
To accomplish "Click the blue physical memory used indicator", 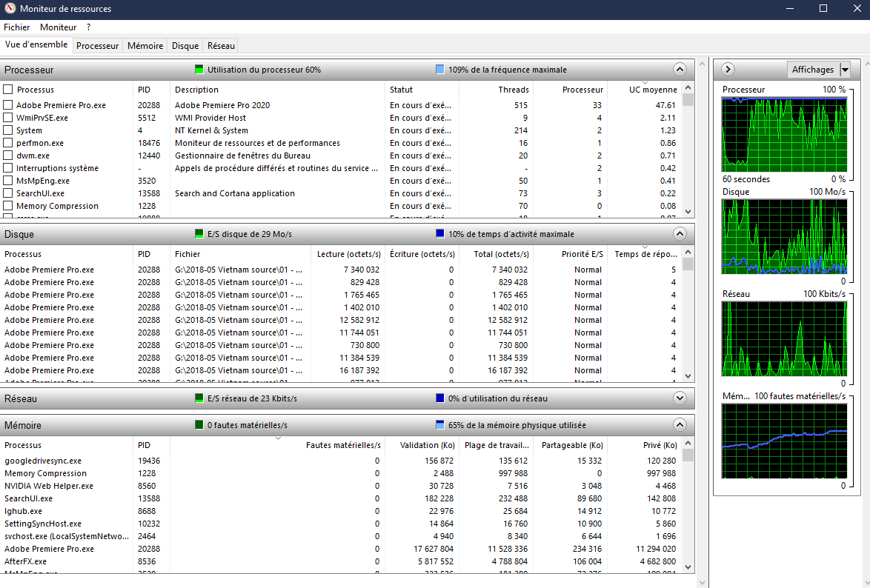I will pyautogui.click(x=440, y=426).
